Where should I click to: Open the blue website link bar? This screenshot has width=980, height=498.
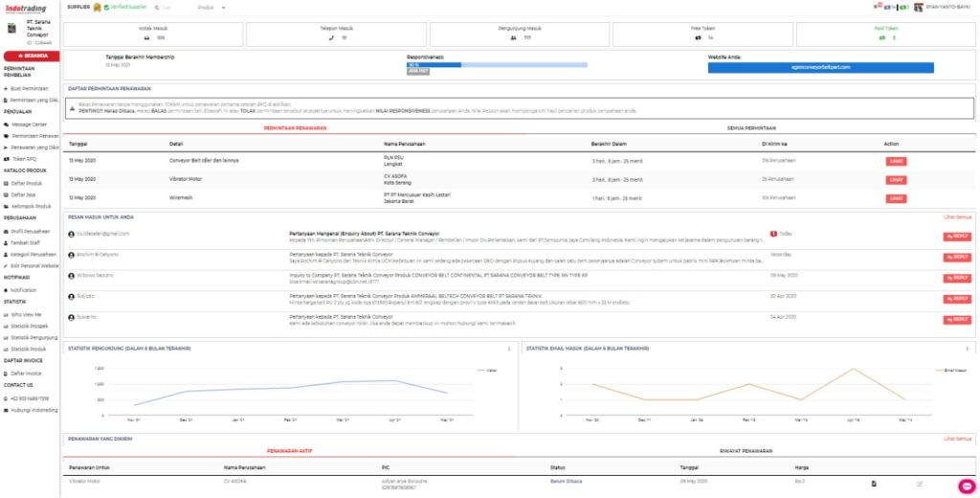(820, 67)
